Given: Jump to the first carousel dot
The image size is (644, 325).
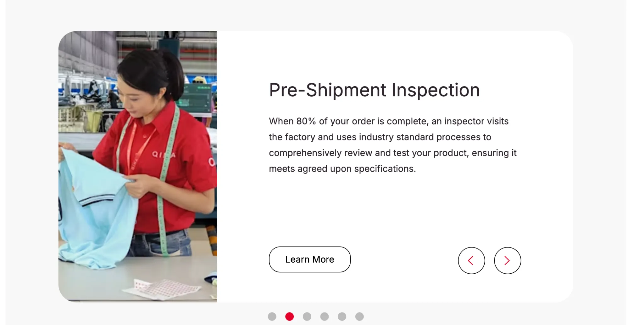Looking at the screenshot, I should 272,316.
